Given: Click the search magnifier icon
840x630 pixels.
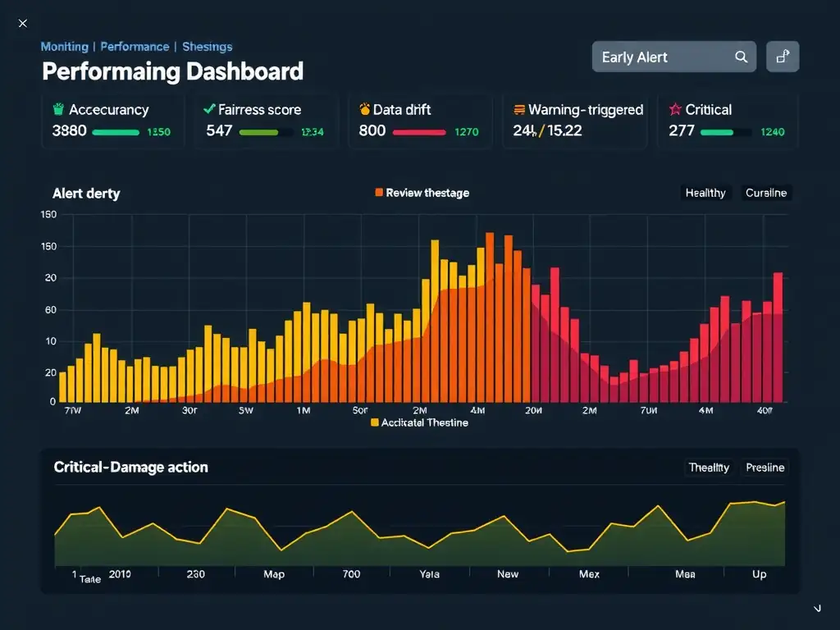Looking at the screenshot, I should (741, 57).
